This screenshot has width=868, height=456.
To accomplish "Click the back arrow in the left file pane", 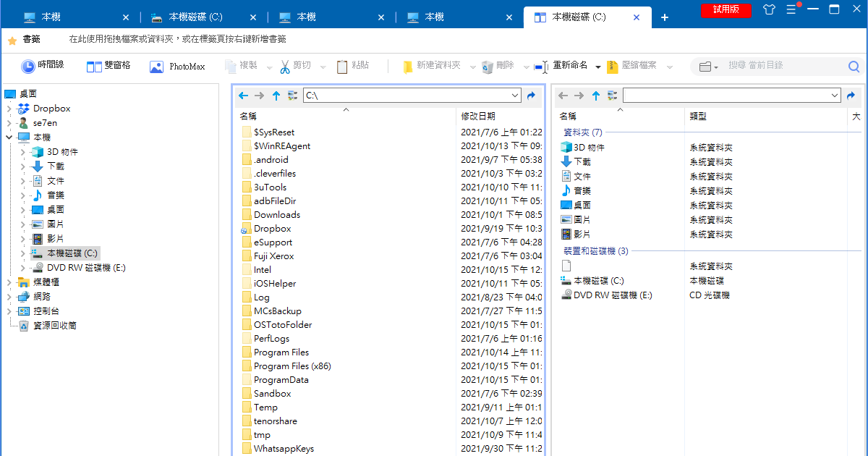I will pyautogui.click(x=244, y=95).
